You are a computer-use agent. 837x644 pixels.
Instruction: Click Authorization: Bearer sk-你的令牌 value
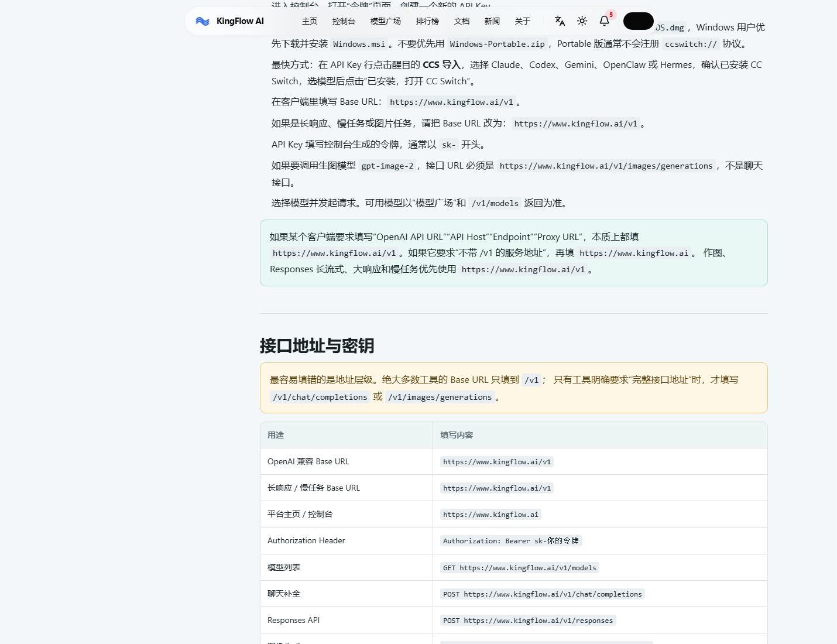click(511, 541)
